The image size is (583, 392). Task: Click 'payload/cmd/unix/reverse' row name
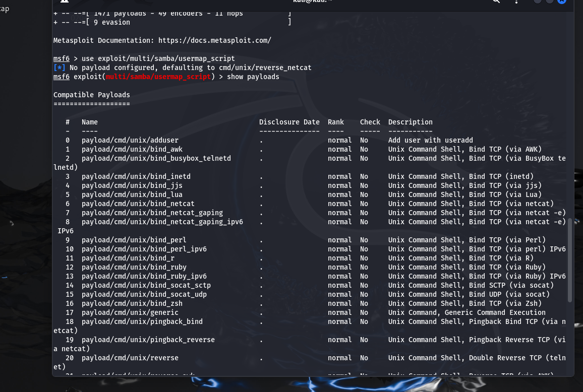tap(130, 358)
